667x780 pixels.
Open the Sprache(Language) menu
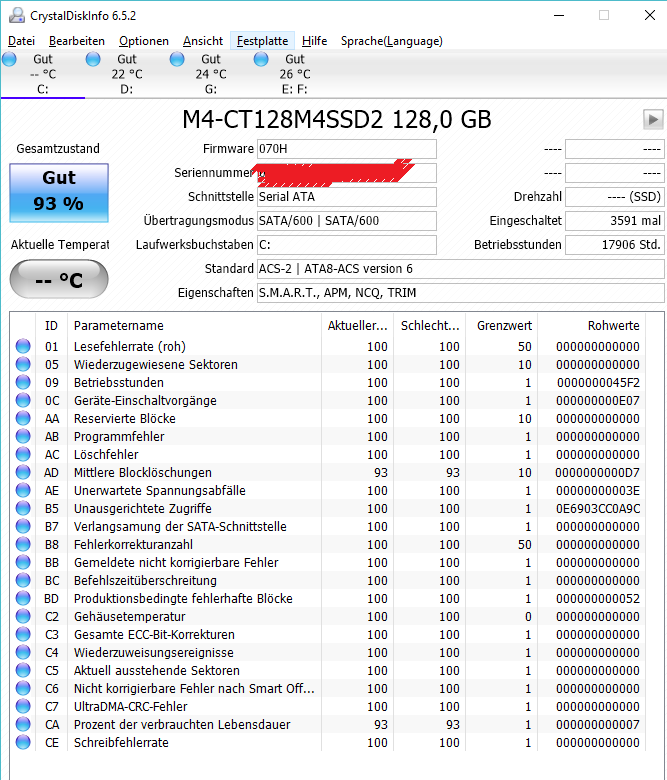pyautogui.click(x=391, y=41)
